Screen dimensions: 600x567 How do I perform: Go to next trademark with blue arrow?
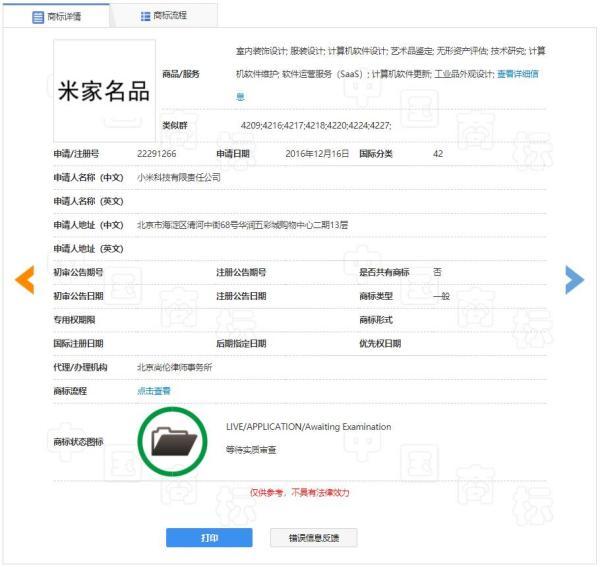pos(575,280)
